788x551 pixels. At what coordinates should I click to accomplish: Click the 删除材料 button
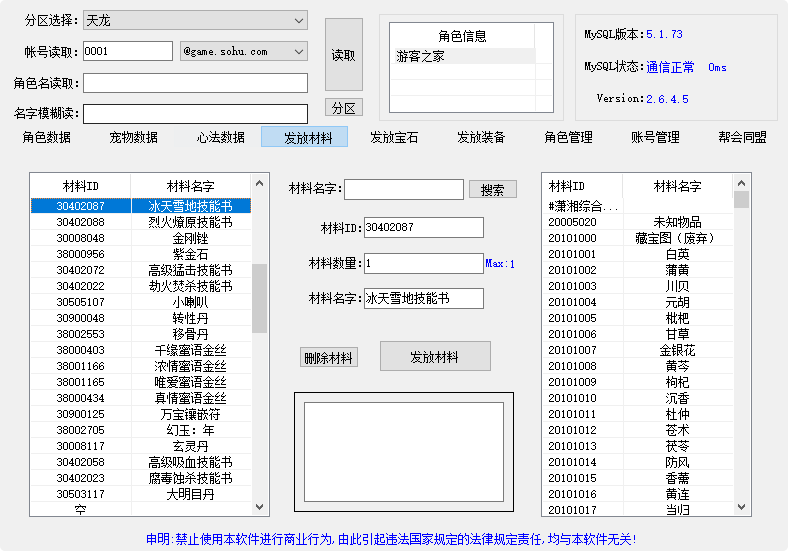[328, 358]
